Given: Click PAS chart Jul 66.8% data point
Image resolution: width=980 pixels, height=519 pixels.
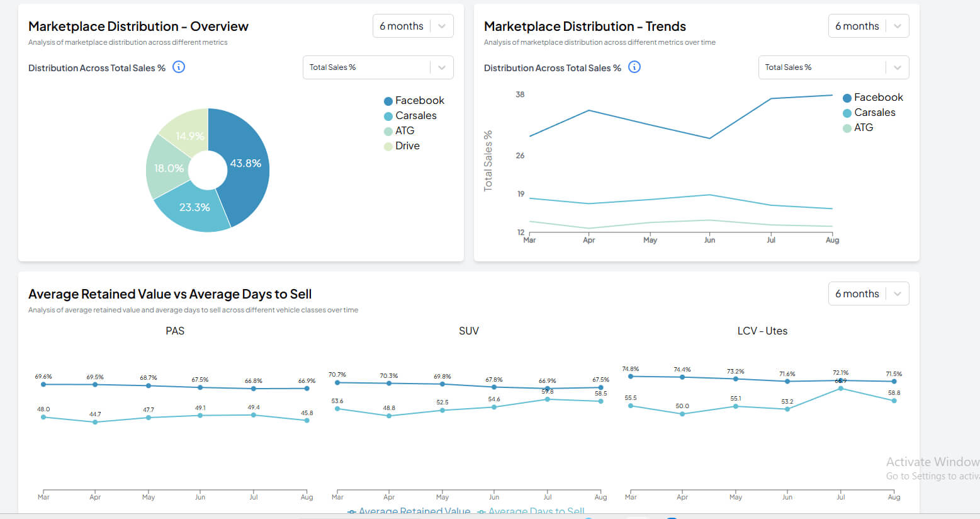Looking at the screenshot, I should (254, 389).
